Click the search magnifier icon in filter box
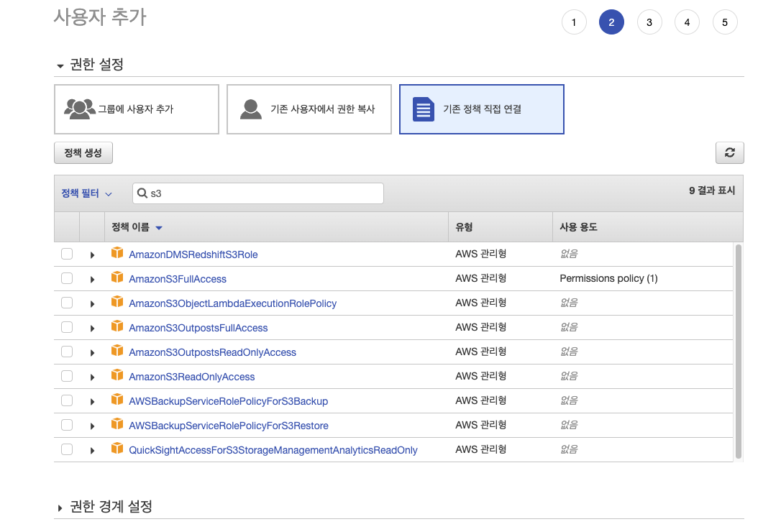This screenshot has height=532, width=781. click(x=142, y=193)
